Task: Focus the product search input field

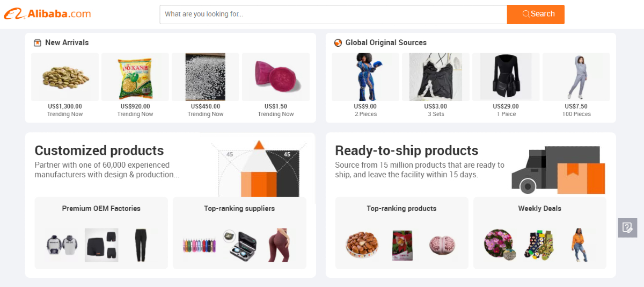Action: click(x=333, y=15)
